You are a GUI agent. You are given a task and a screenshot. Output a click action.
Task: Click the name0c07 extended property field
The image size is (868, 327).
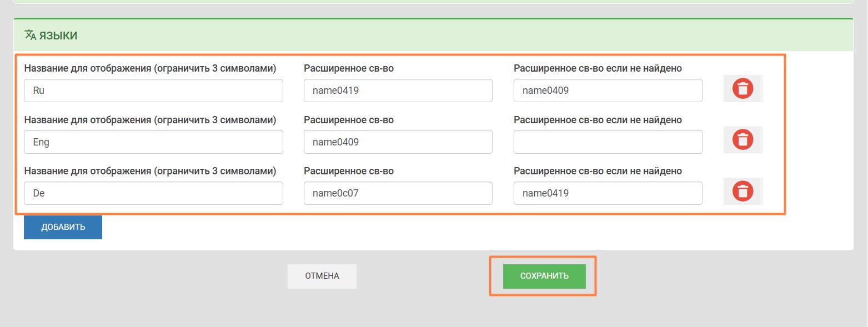point(398,193)
